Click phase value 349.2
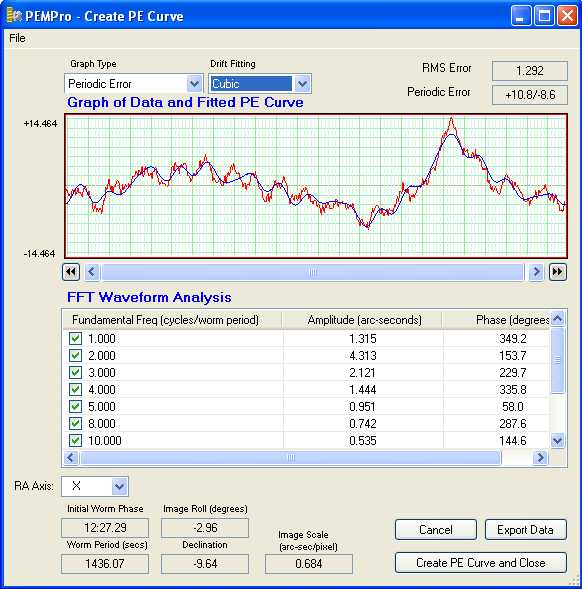The width and height of the screenshot is (582, 589). [x=513, y=338]
